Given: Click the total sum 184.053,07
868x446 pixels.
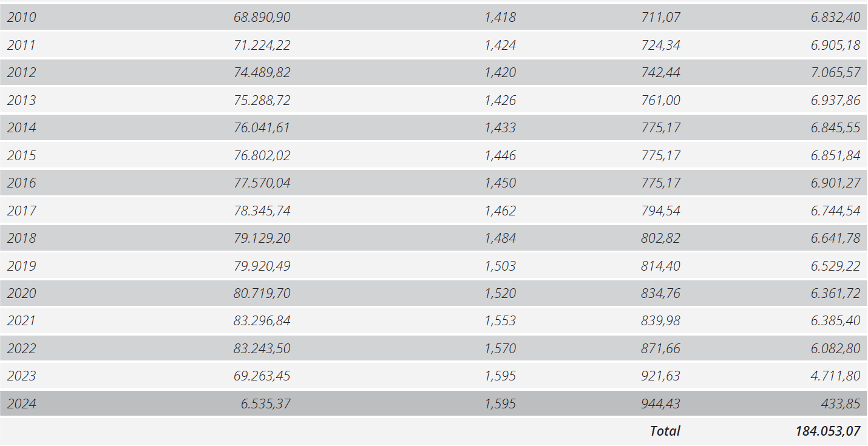Looking at the screenshot, I should point(828,431).
